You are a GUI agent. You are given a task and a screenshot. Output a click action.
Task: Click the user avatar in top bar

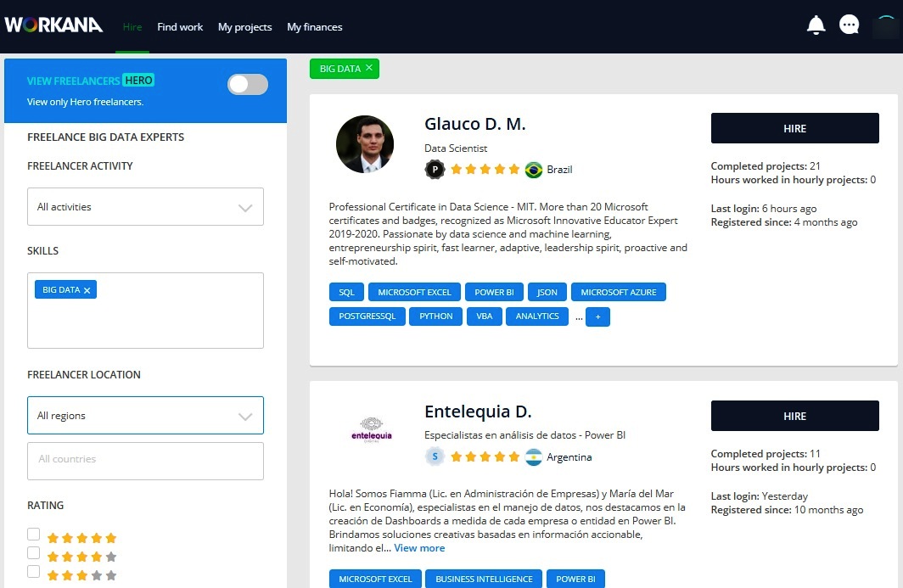click(x=884, y=26)
